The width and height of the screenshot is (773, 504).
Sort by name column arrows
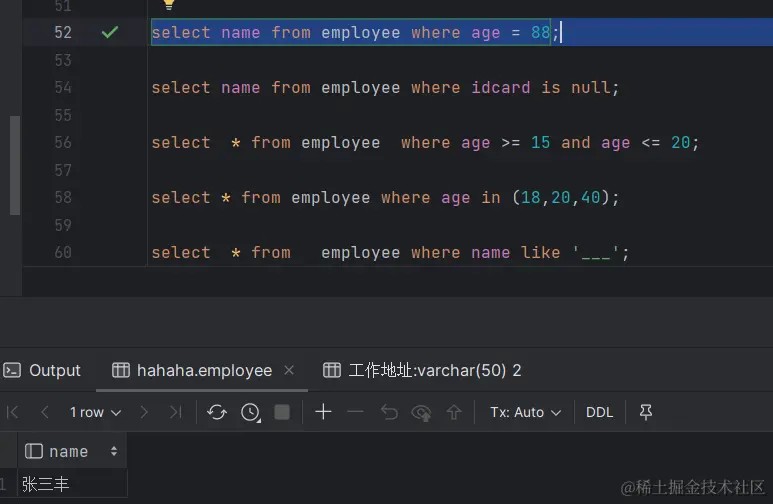[x=114, y=451]
